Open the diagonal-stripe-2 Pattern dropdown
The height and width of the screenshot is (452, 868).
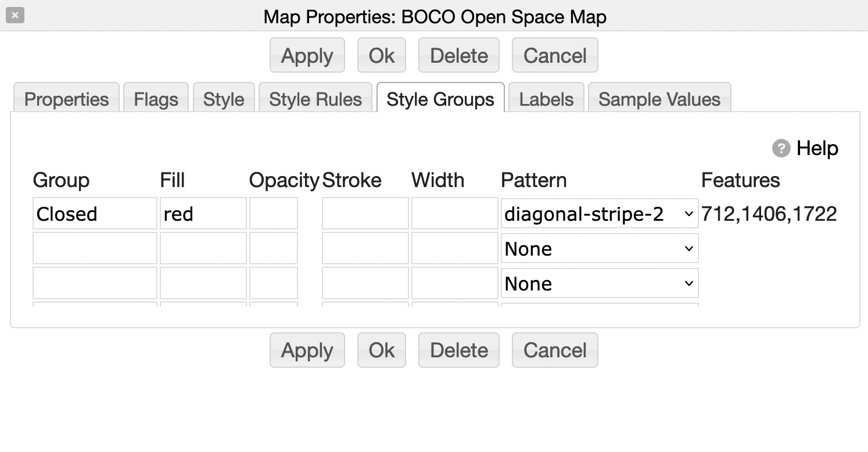click(x=599, y=214)
